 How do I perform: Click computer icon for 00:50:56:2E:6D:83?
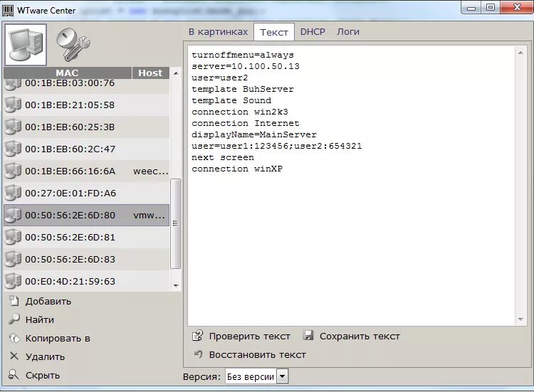[x=13, y=259]
